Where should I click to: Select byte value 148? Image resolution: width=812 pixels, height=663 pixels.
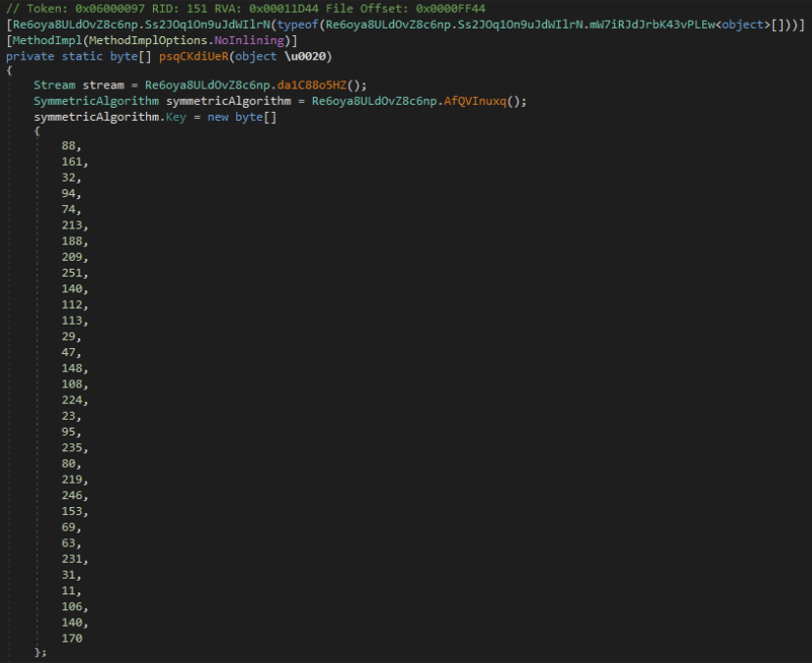[x=72, y=368]
